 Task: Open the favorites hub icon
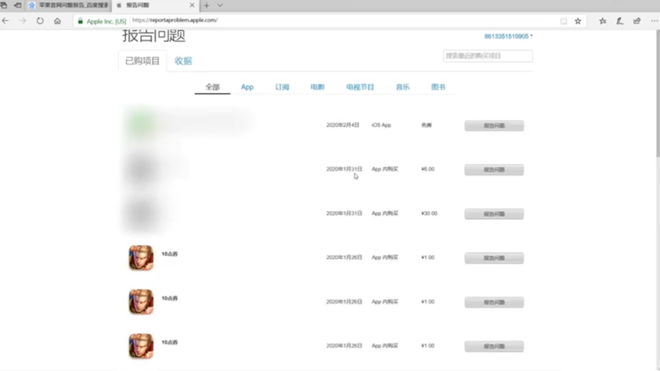click(x=603, y=21)
